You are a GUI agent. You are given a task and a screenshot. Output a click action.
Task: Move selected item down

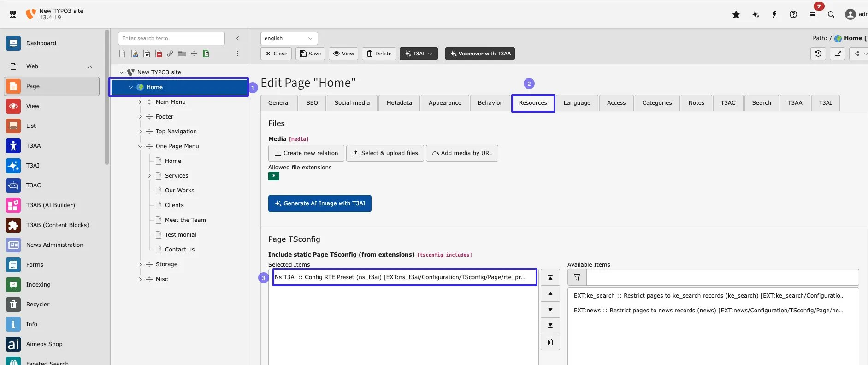tap(550, 310)
